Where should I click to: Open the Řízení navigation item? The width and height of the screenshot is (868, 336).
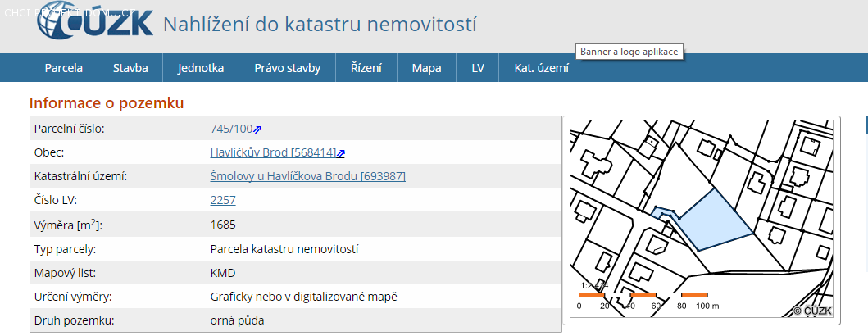point(366,68)
